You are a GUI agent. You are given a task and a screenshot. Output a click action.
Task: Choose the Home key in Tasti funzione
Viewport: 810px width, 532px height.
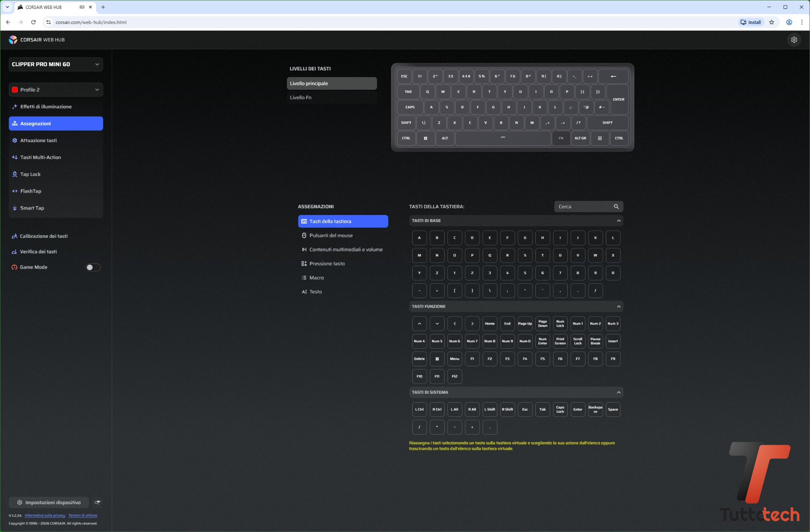click(490, 324)
